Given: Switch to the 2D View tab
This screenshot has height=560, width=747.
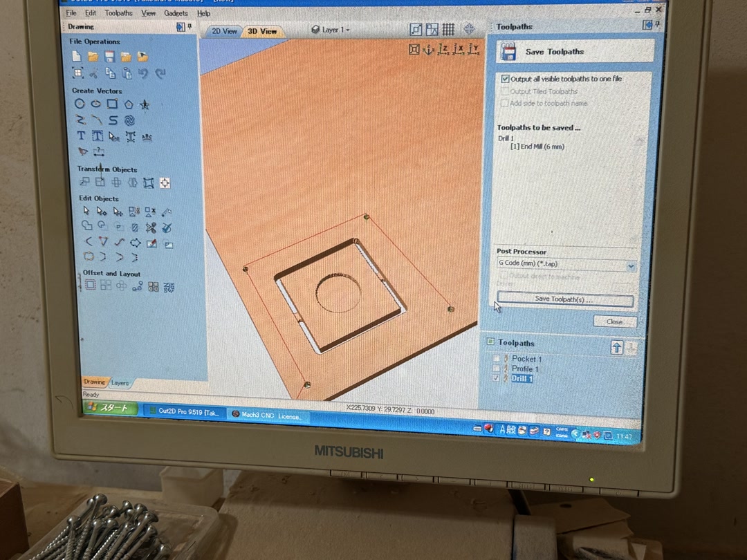Looking at the screenshot, I should [x=223, y=30].
